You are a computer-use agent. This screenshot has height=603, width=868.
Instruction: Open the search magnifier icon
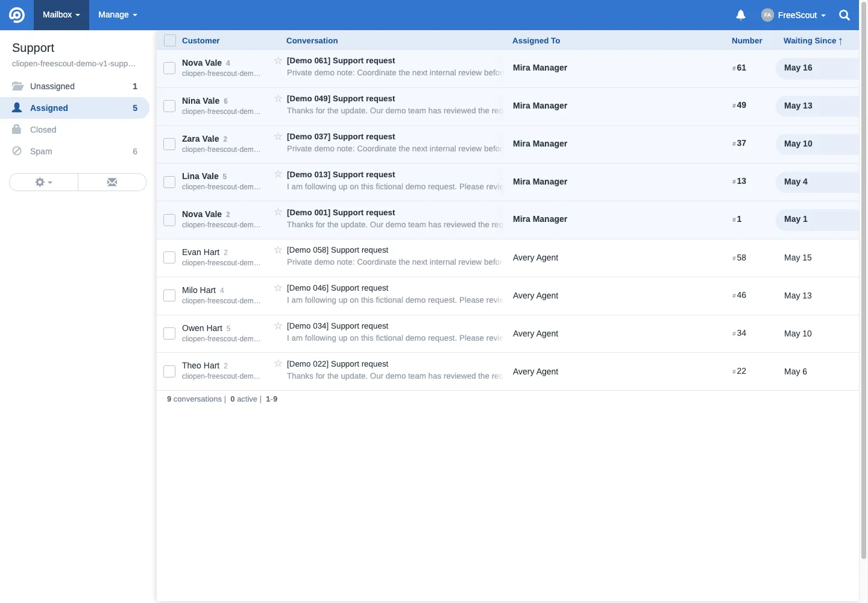click(844, 15)
